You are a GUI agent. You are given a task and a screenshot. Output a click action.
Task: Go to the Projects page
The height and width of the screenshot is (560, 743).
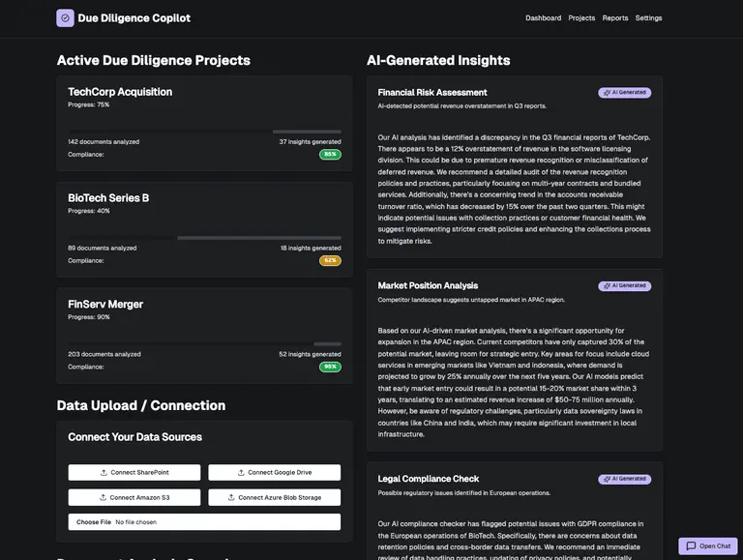click(x=581, y=18)
